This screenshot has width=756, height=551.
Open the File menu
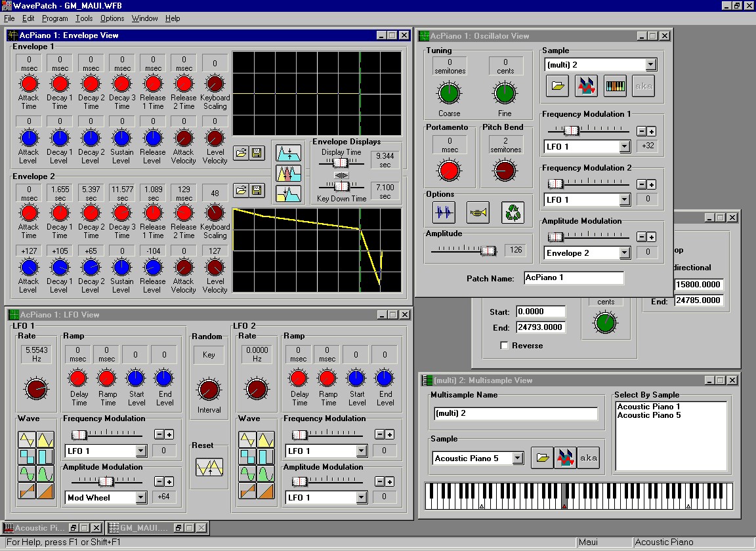9,18
